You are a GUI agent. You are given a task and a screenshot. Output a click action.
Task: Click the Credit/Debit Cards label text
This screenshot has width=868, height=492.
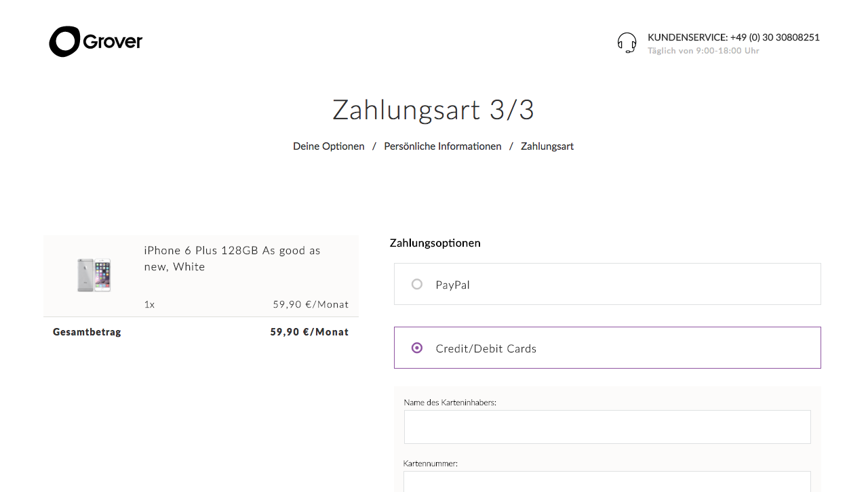coord(486,348)
